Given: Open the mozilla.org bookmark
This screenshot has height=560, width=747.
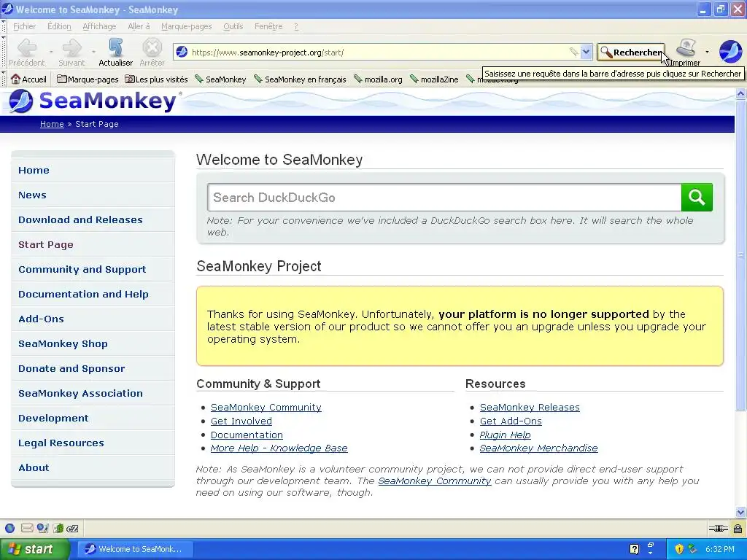Looking at the screenshot, I should coord(379,79).
